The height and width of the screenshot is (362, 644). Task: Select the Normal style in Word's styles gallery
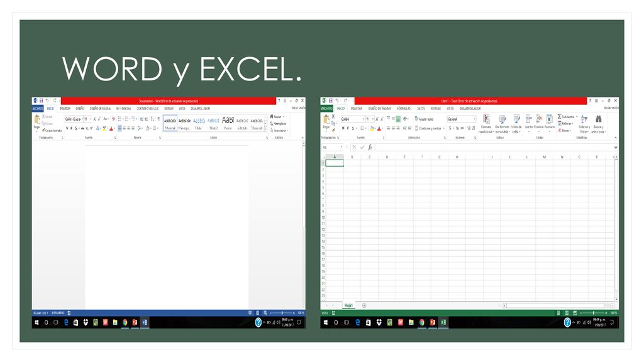170,123
